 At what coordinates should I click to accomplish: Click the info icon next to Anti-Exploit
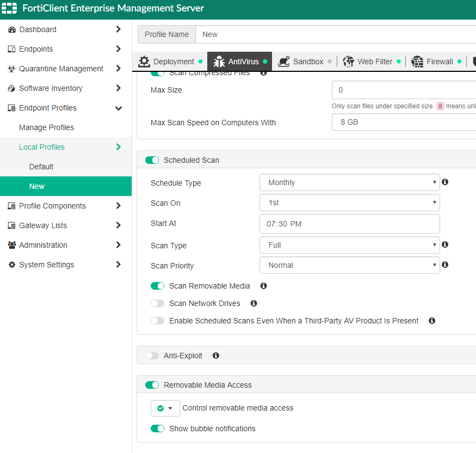216,356
